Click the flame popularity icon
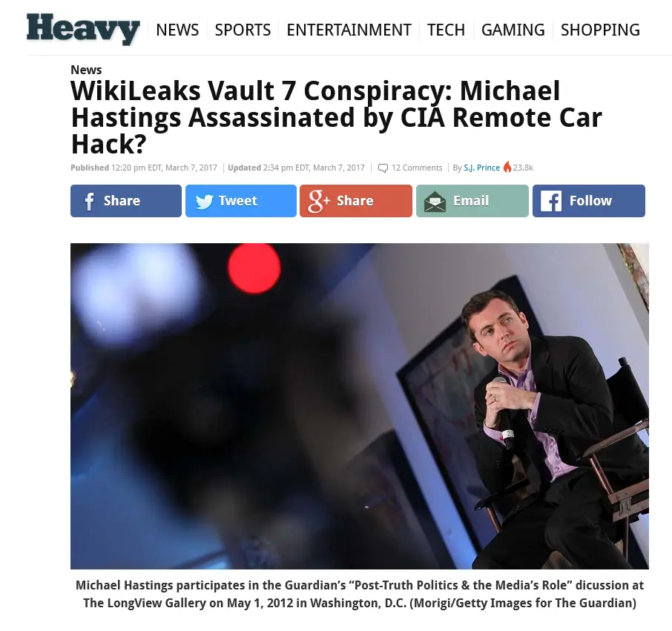Screen dimensions: 672x631 (507, 167)
